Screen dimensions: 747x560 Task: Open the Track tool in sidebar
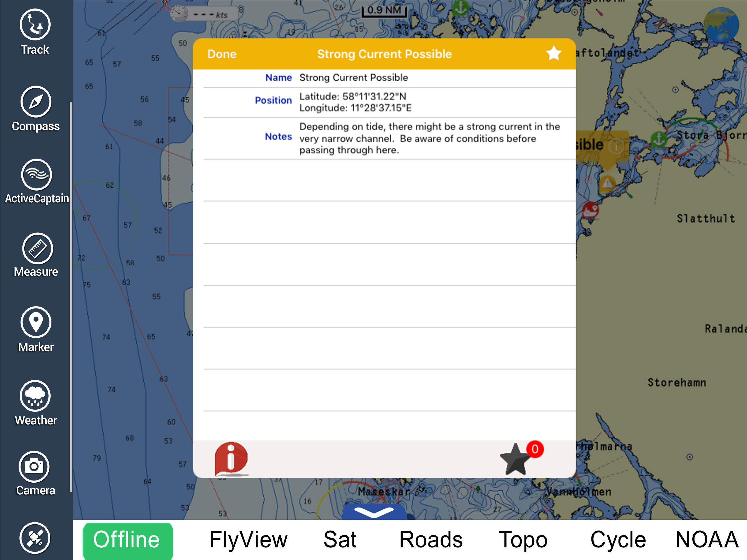[x=35, y=25]
